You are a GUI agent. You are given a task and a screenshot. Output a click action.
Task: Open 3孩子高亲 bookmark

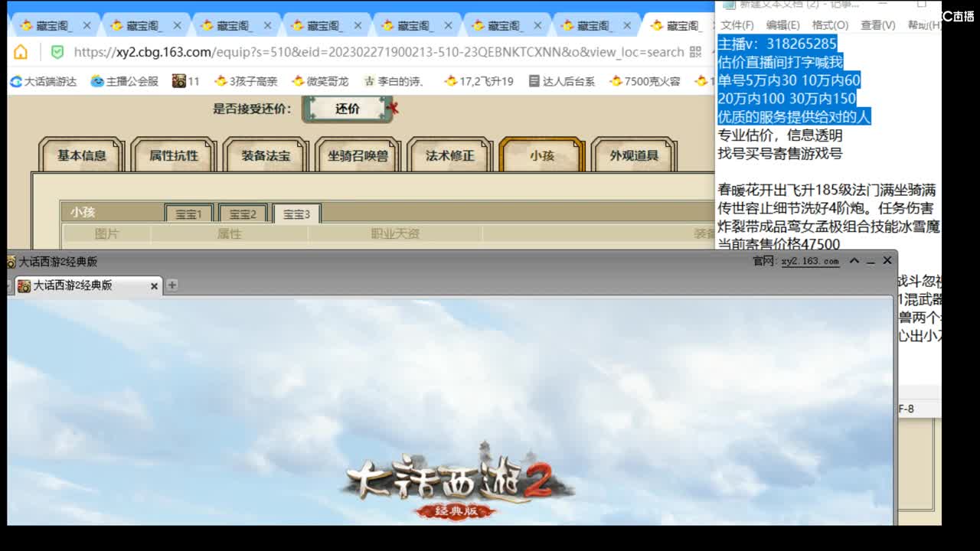point(246,81)
